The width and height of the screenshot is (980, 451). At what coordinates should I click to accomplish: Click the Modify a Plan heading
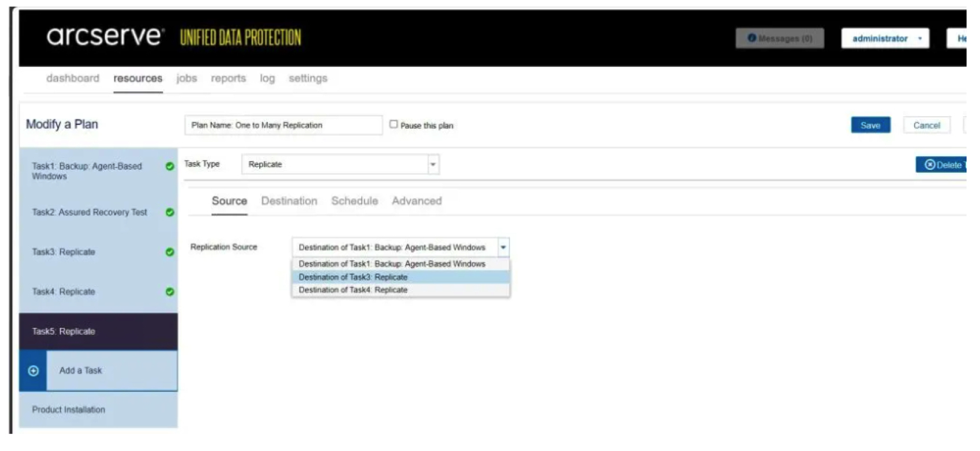point(62,124)
